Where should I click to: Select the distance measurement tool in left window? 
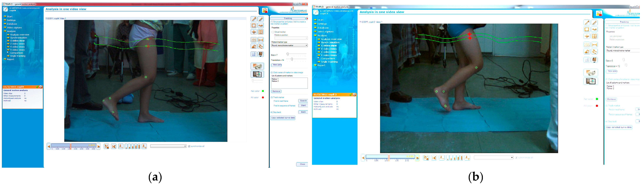point(261,40)
